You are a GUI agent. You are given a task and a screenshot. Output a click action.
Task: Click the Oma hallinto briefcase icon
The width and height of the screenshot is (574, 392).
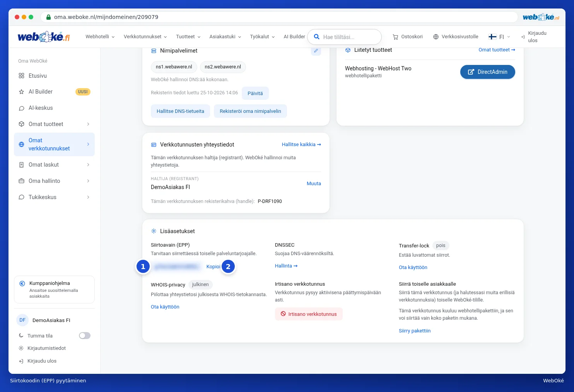click(22, 181)
